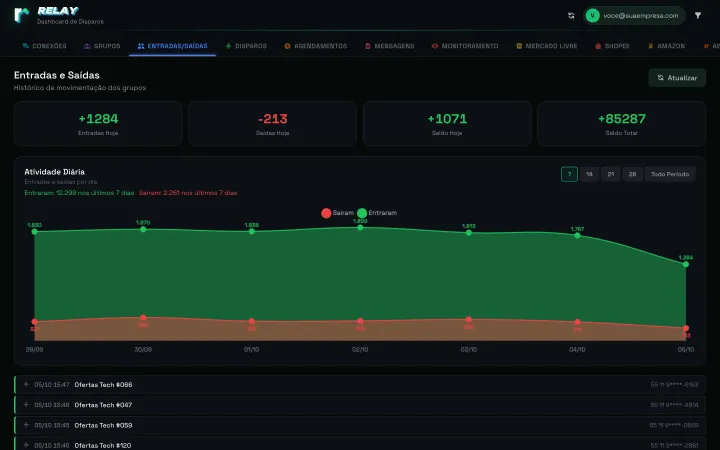The image size is (720, 450).
Task: Click the Grupos tab icon
Action: (x=87, y=46)
